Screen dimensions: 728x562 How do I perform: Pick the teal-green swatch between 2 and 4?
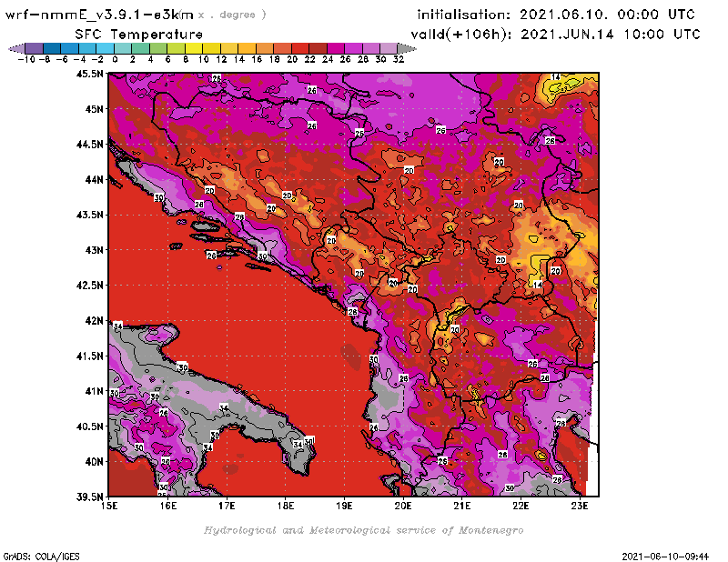tap(141, 48)
